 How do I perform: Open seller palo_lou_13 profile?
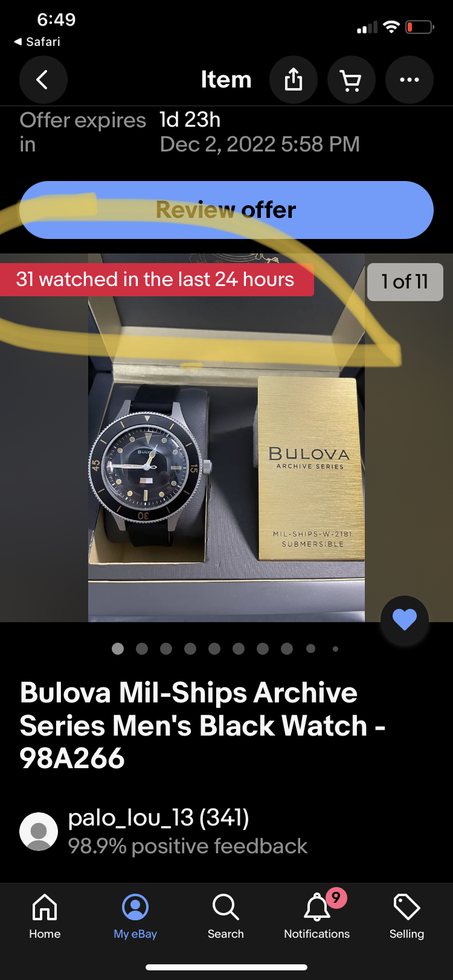click(x=158, y=818)
